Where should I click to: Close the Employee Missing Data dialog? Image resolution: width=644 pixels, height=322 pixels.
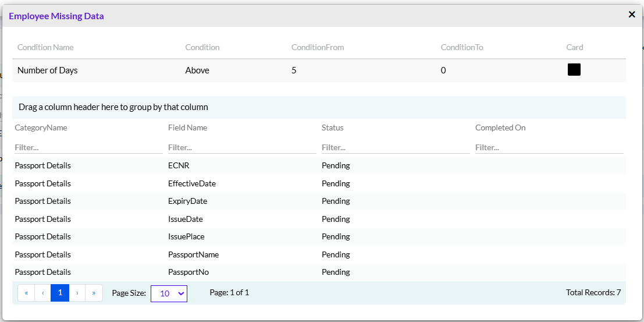(x=632, y=15)
